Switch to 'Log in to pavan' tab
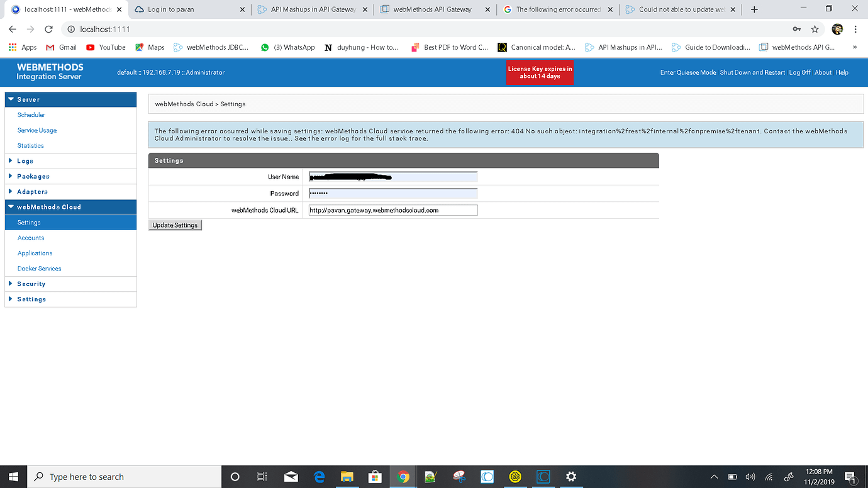868x488 pixels. click(x=190, y=9)
